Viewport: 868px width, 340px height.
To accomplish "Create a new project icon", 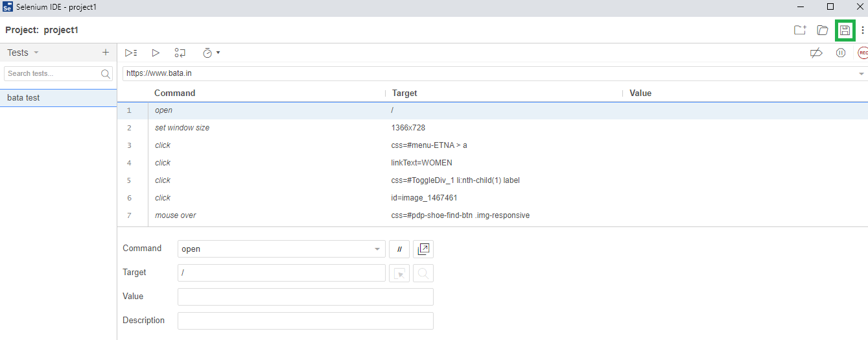I will pyautogui.click(x=800, y=30).
